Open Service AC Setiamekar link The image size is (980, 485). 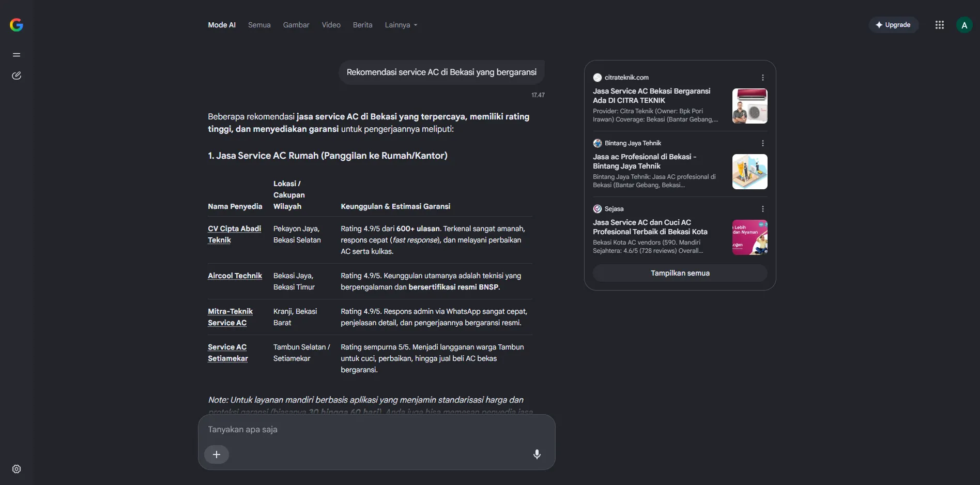(228, 353)
